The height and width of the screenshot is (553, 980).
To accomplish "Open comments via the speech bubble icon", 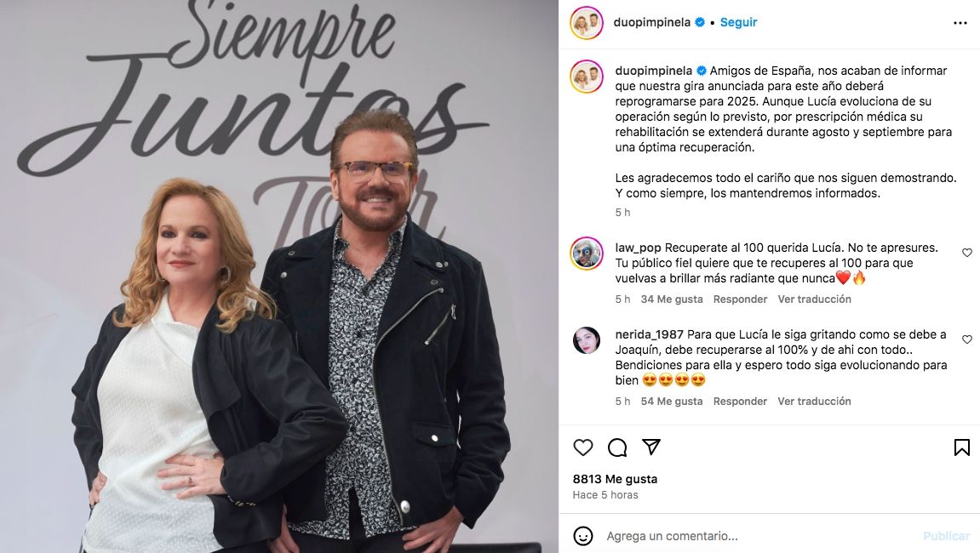I will 617,448.
